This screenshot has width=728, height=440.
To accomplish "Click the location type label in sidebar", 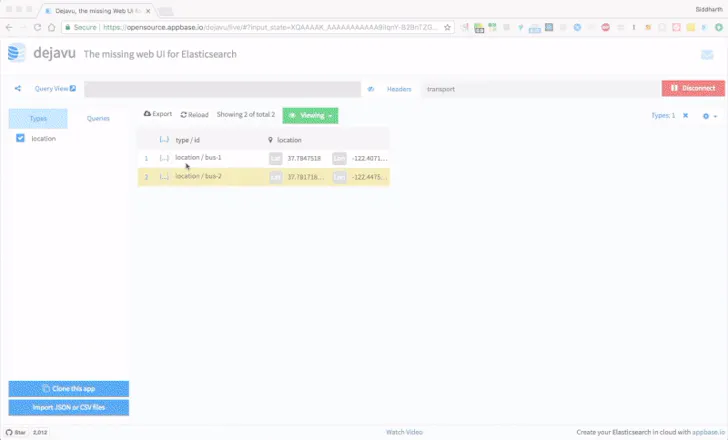I will tap(44, 138).
